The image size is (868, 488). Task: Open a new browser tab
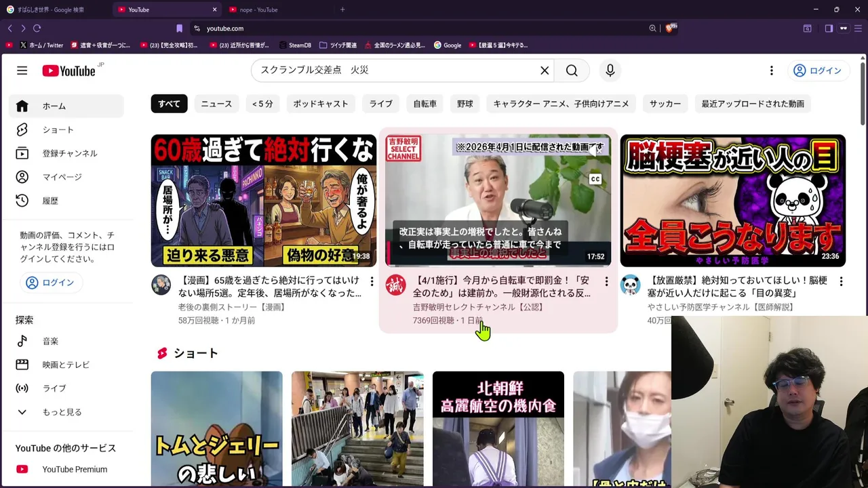pyautogui.click(x=342, y=9)
